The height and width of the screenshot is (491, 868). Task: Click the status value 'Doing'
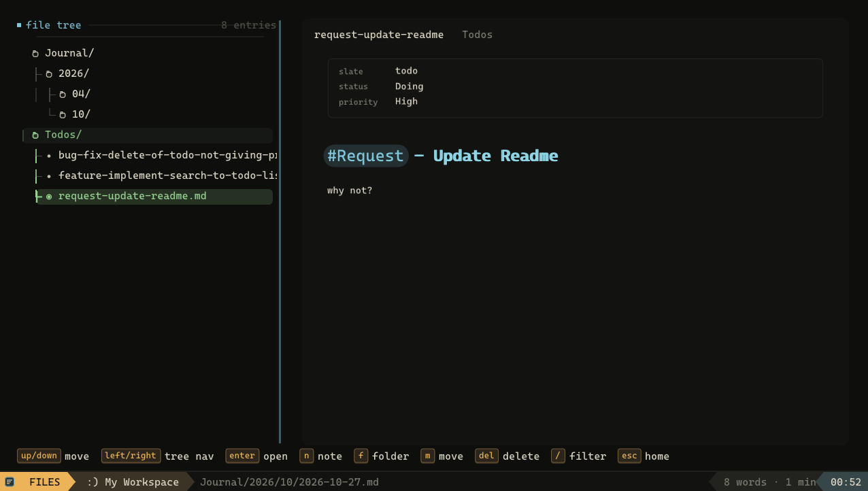[x=409, y=86]
